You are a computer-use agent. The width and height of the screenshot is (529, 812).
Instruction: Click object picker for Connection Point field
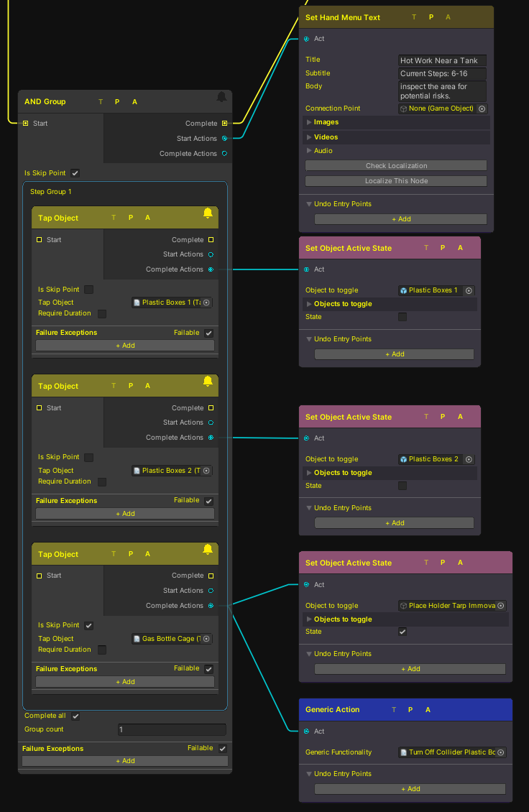tap(482, 109)
